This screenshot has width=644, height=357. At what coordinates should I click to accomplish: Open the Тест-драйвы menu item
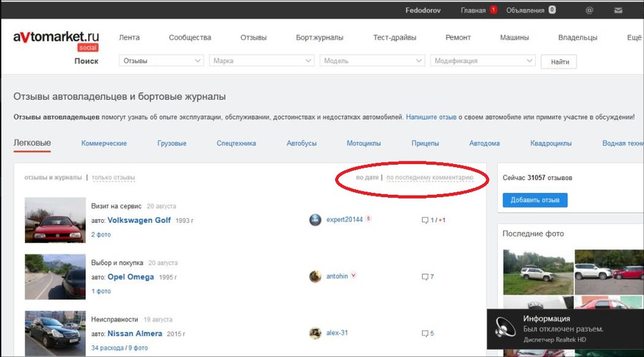395,37
